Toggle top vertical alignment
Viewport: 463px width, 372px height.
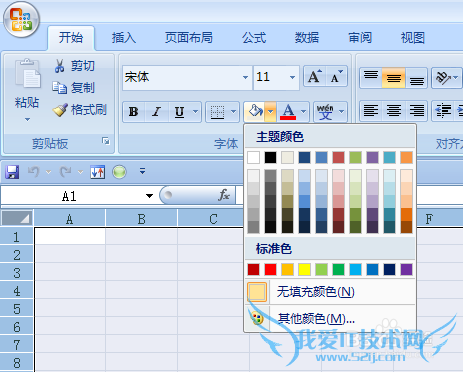click(x=371, y=78)
